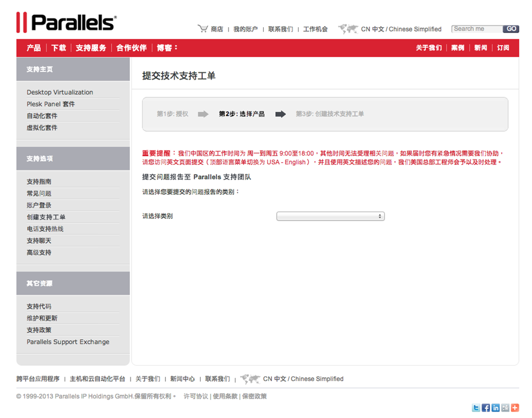
Task: Open 博客 in the red nav bar
Action: 167,48
